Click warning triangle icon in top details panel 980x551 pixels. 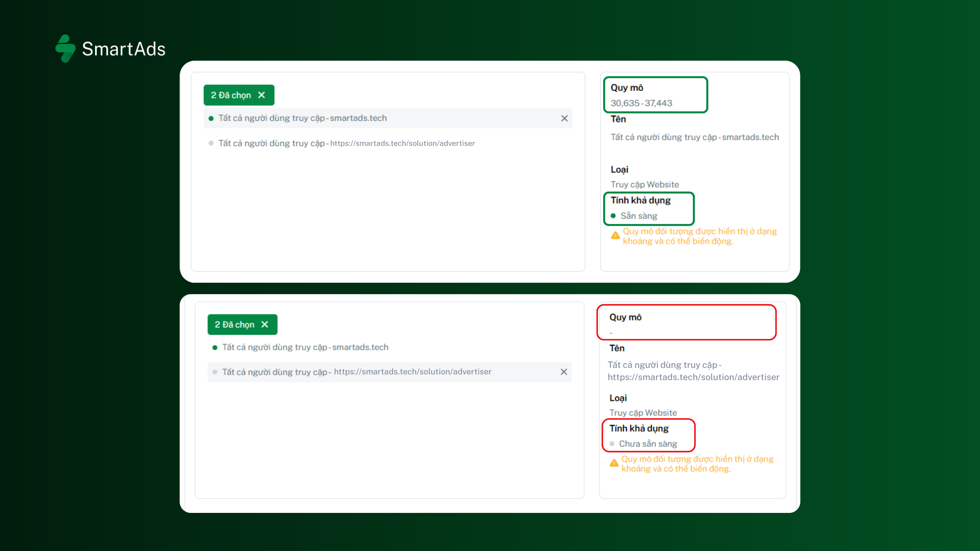tap(615, 236)
